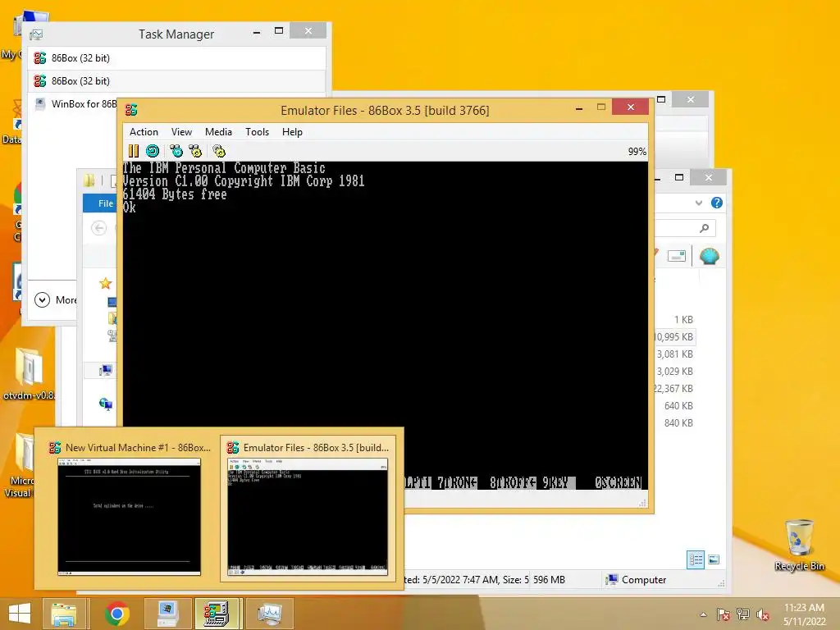Select the otvdm-v0.8 desktop folder
The image size is (840, 630).
(x=29, y=373)
